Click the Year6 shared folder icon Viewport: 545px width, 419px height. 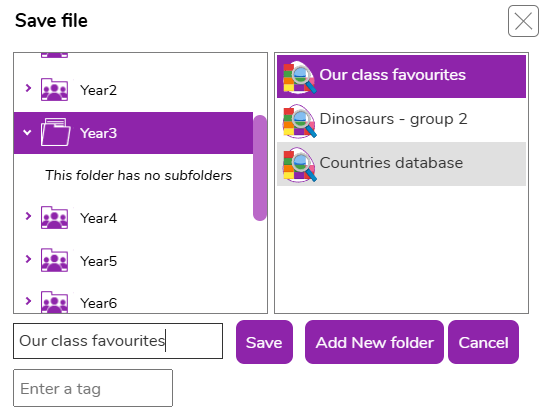[x=54, y=302]
